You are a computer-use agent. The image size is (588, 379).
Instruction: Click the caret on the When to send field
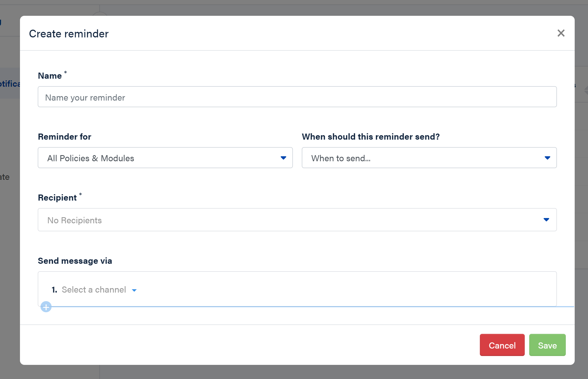pos(547,158)
